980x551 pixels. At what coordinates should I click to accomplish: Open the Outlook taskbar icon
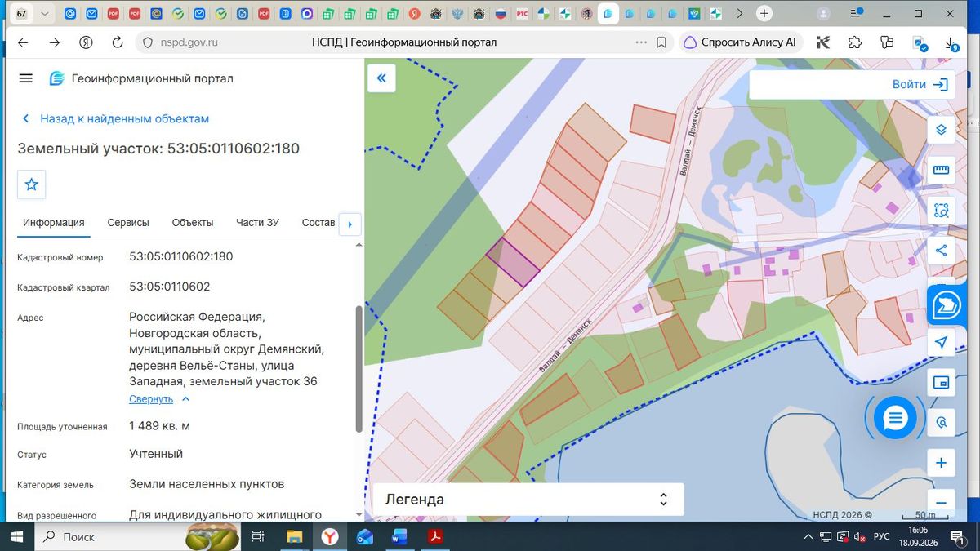point(364,536)
